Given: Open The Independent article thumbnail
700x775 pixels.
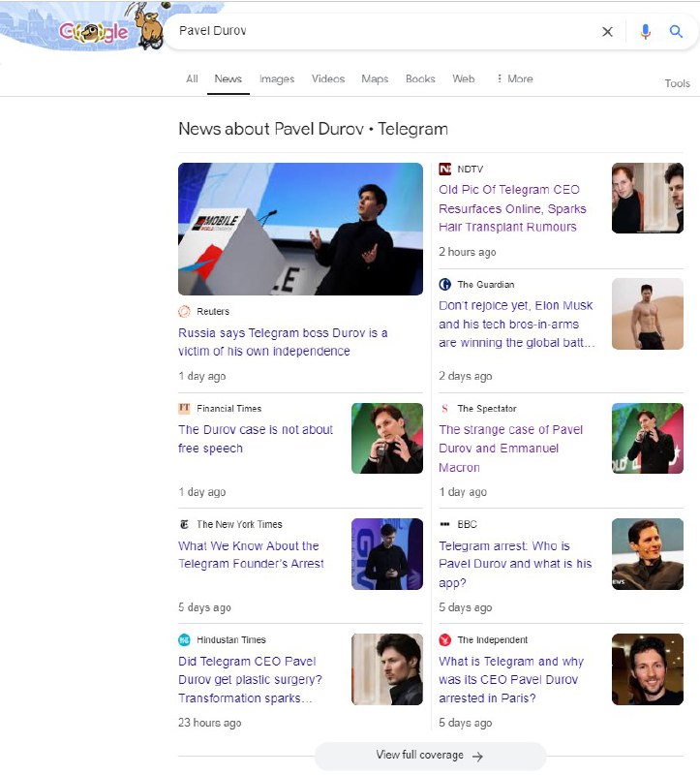Looking at the screenshot, I should point(647,669).
